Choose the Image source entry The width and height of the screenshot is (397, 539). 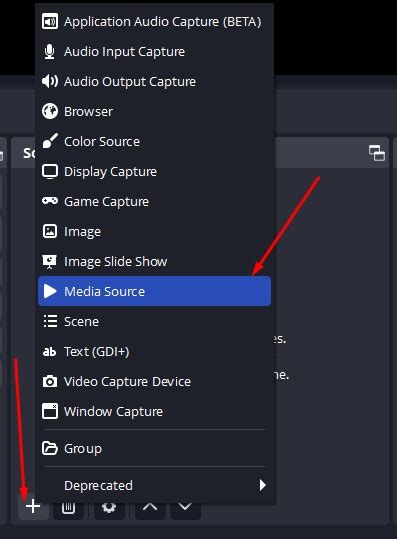154,231
